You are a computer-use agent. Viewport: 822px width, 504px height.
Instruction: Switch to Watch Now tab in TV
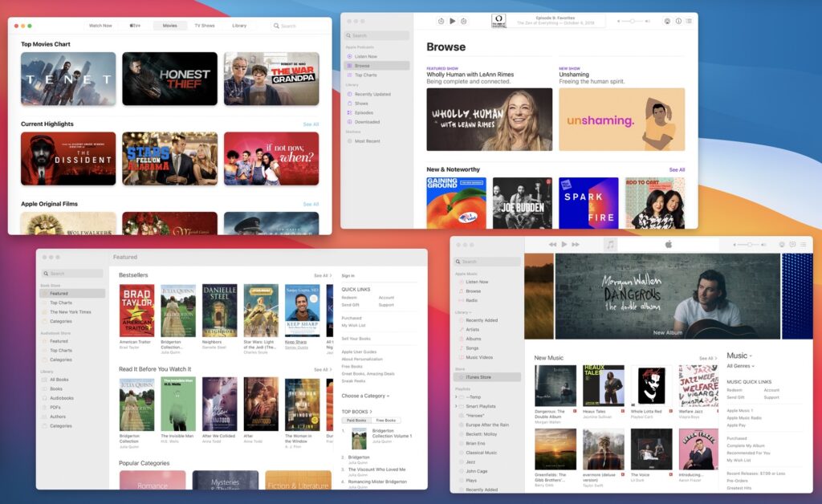(x=100, y=26)
